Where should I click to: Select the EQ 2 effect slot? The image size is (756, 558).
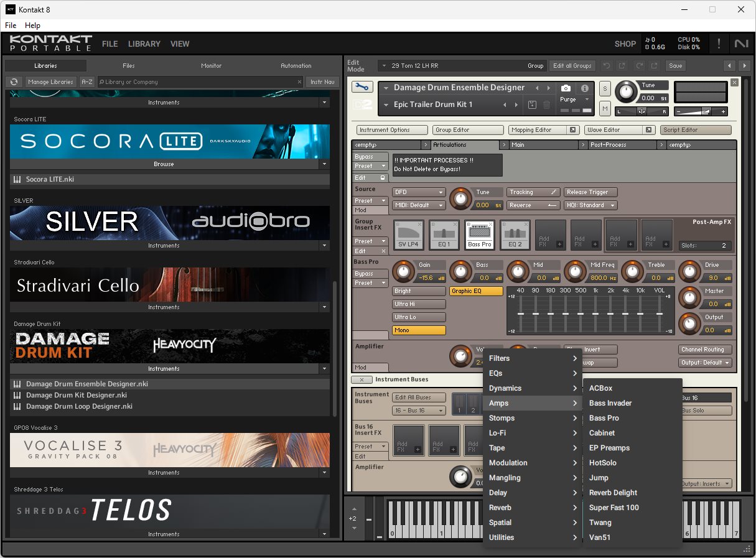coord(515,235)
